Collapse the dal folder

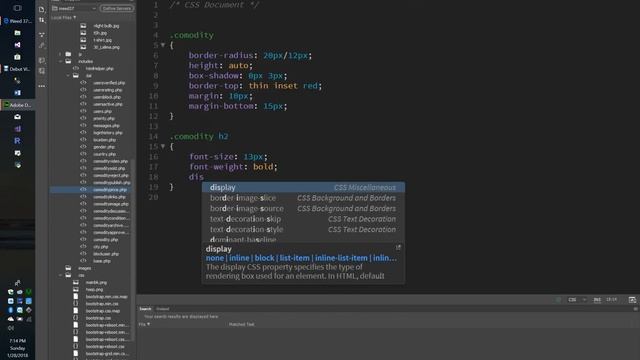(x=68, y=76)
